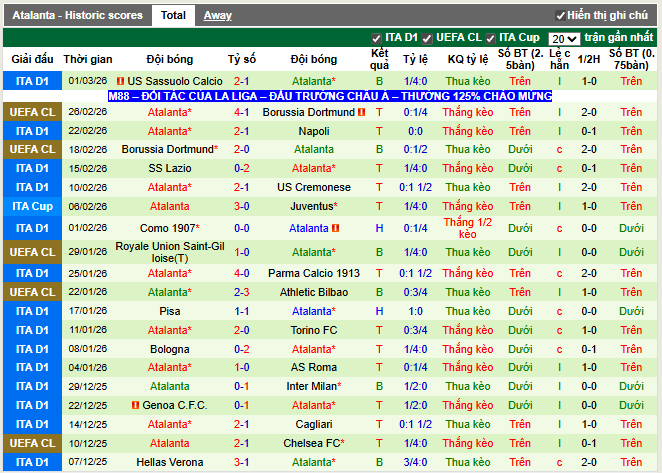Open Napoli team link
662x473 pixels.
click(x=314, y=131)
